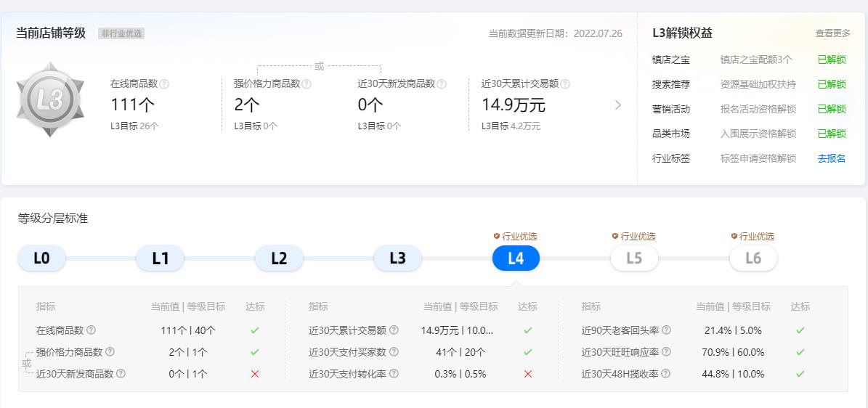This screenshot has height=408, width=868.
Task: Click the red X for 近30天支付转化率
Action: click(x=528, y=374)
